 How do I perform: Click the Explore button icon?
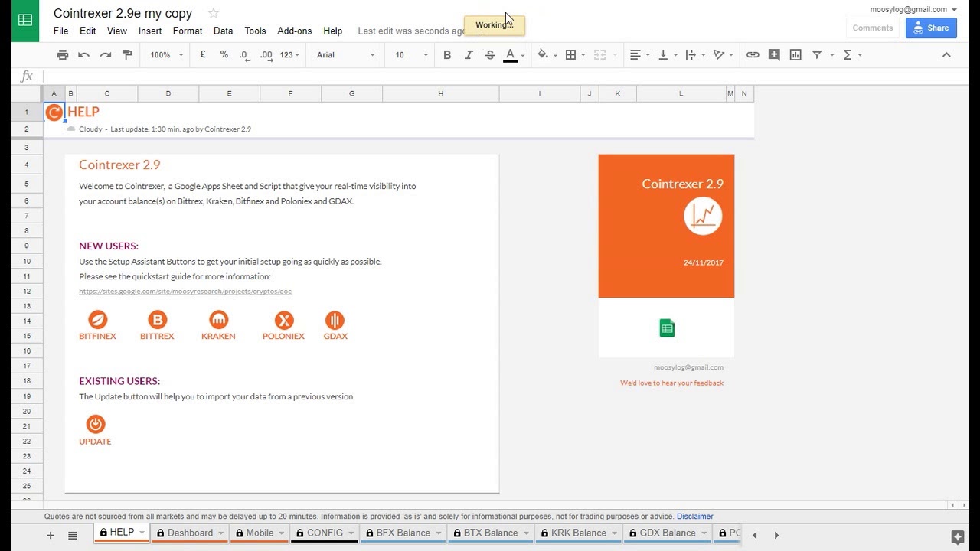[957, 536]
